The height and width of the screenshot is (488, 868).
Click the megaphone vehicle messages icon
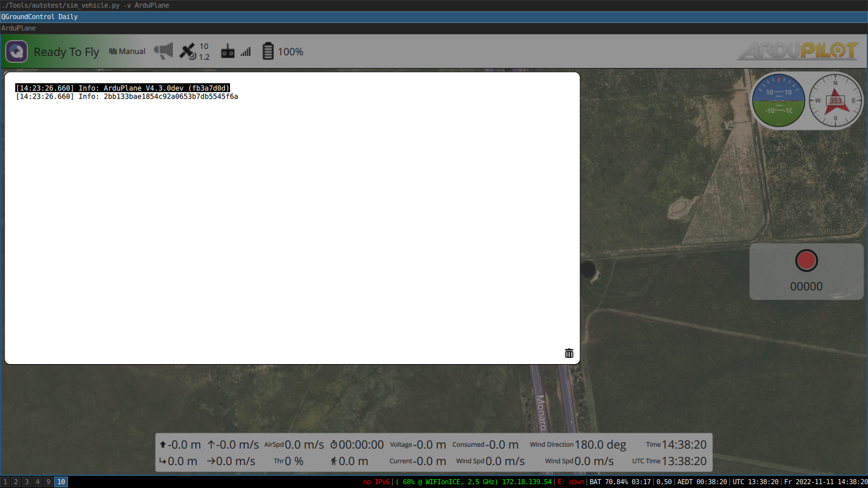pos(163,51)
